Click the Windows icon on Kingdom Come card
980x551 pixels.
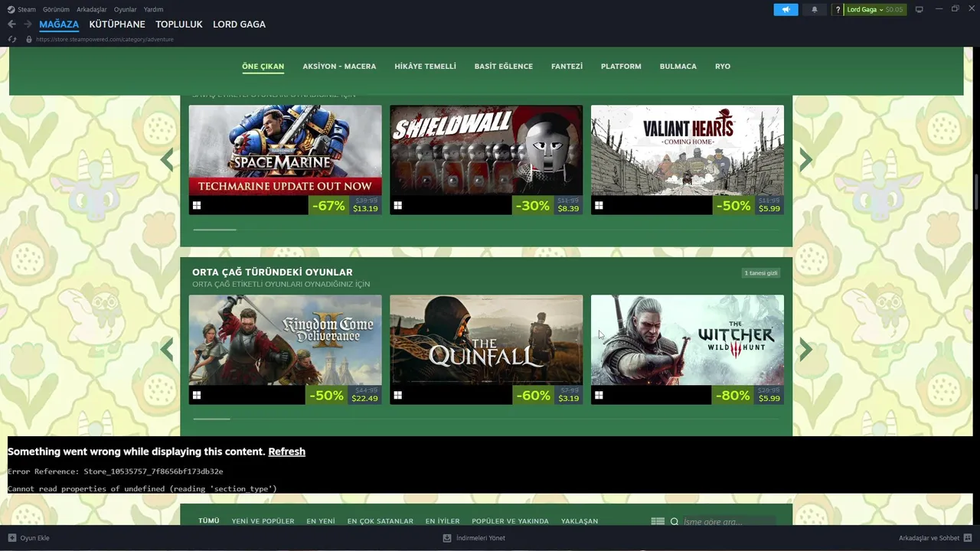[197, 395]
